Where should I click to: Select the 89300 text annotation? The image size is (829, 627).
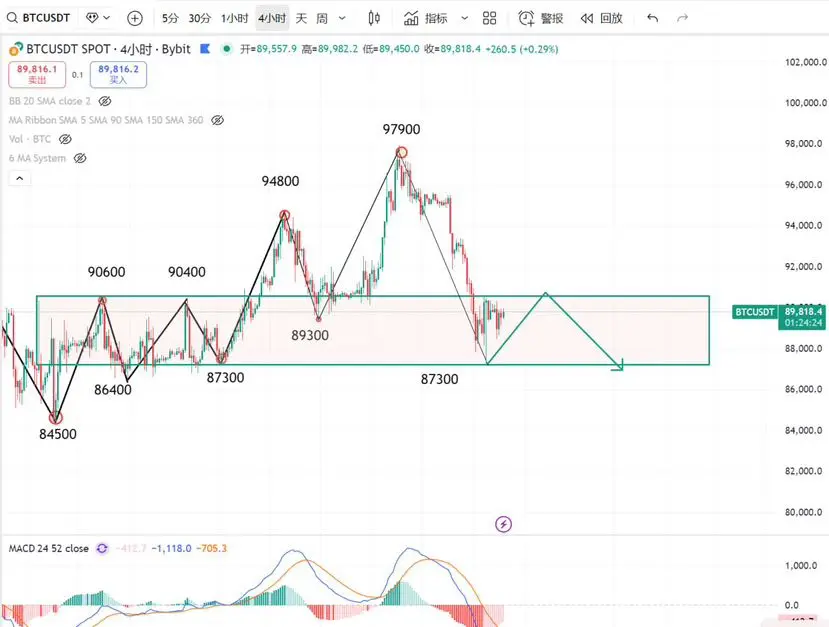tap(310, 336)
